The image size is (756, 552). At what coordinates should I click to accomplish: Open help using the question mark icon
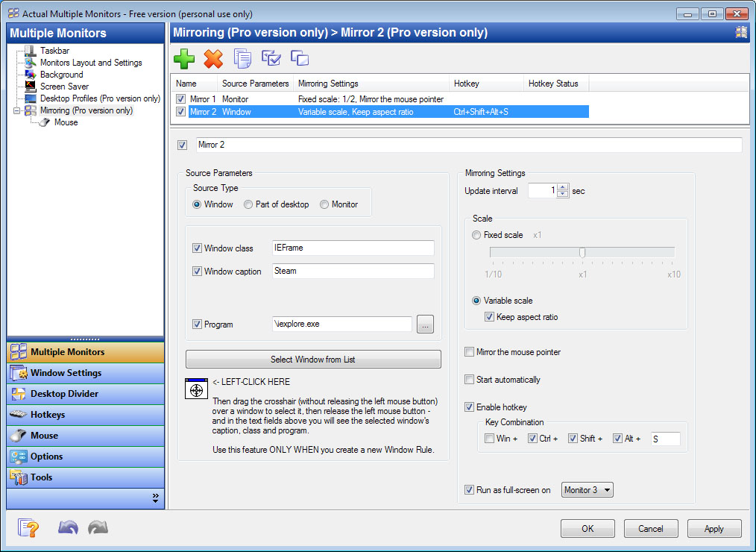[27, 527]
